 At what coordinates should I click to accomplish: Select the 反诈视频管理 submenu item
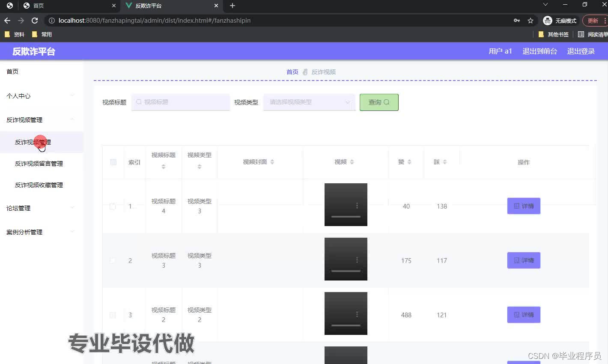pos(42,142)
